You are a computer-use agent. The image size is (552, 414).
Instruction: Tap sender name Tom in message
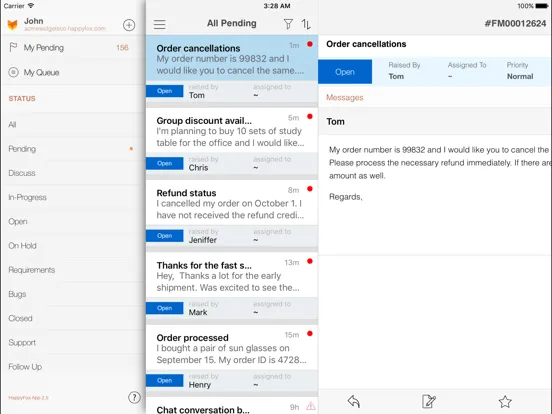[x=335, y=122]
